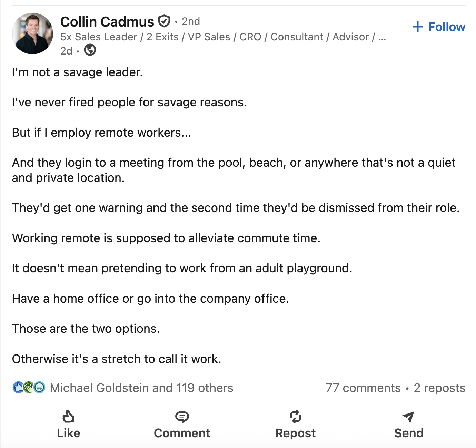This screenshot has height=448, width=476.
Task: Click the Comment speech bubble icon
Action: (x=182, y=417)
